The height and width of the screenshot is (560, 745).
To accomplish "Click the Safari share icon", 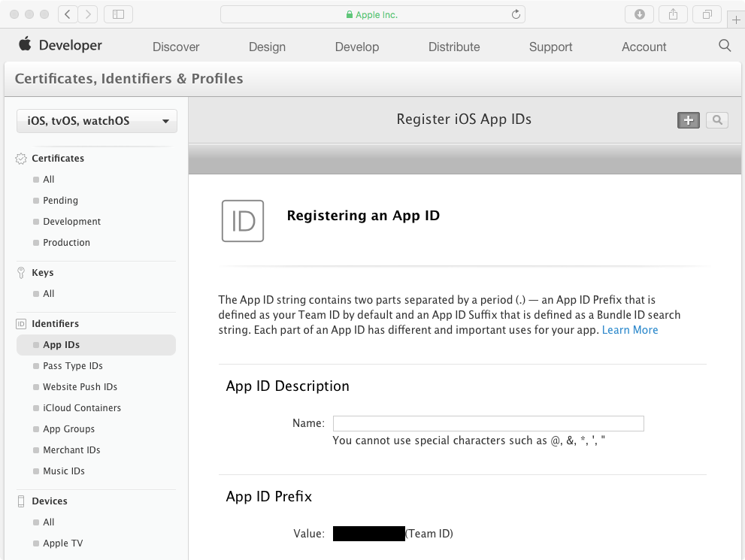I will (x=673, y=14).
